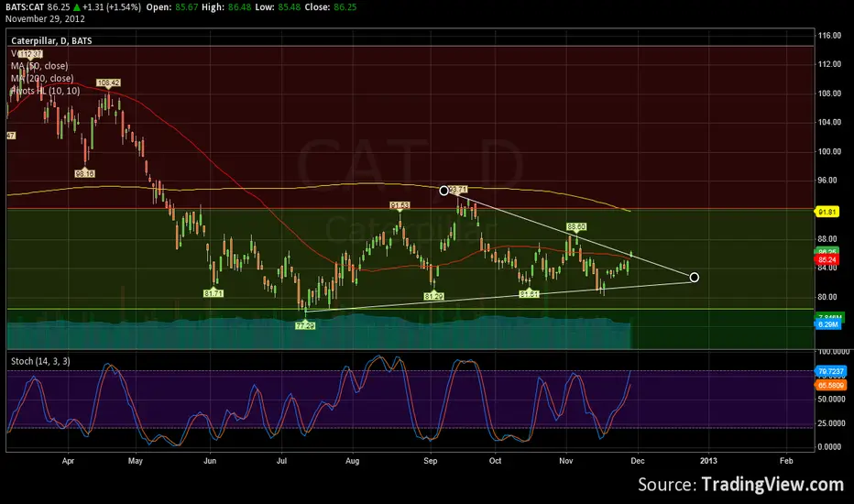Select the Caterpillar, D, BATS chart title
The image size is (854, 504).
tap(51, 41)
